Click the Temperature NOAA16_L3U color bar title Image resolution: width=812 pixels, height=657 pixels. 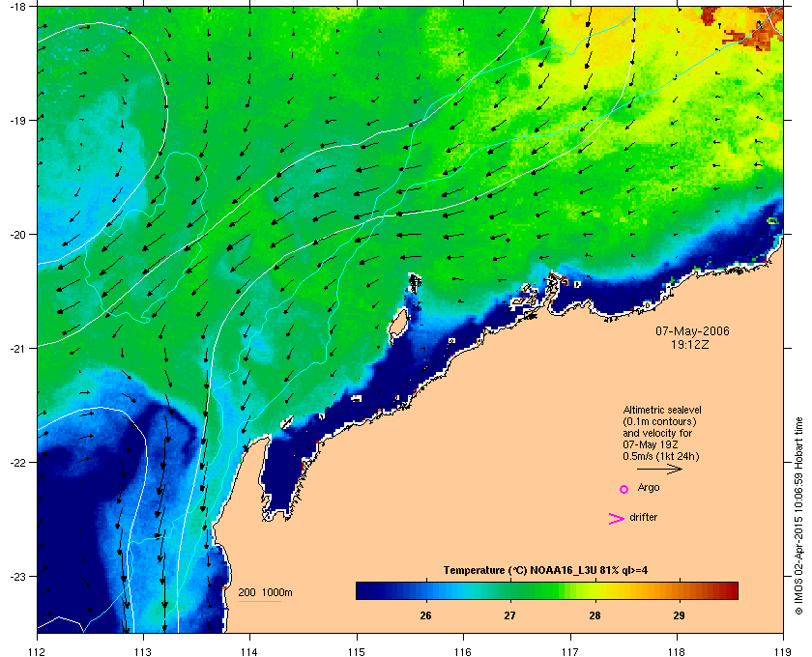pyautogui.click(x=545, y=571)
